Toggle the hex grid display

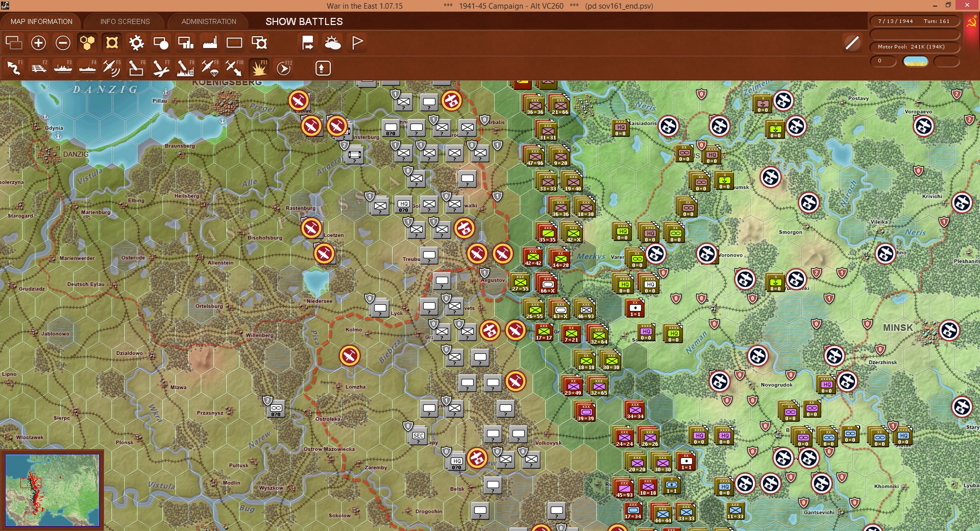coord(87,43)
